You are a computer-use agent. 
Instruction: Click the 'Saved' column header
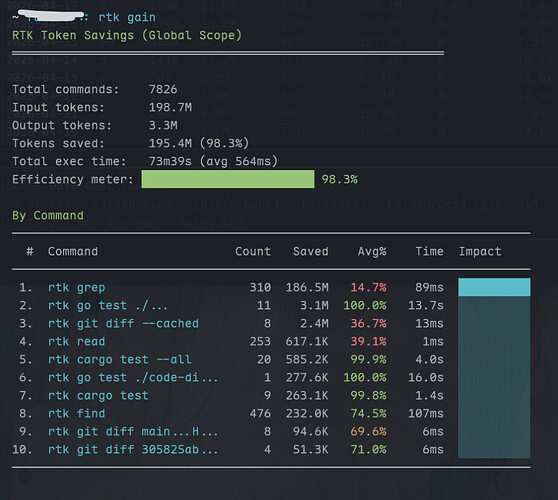pyautogui.click(x=311, y=251)
